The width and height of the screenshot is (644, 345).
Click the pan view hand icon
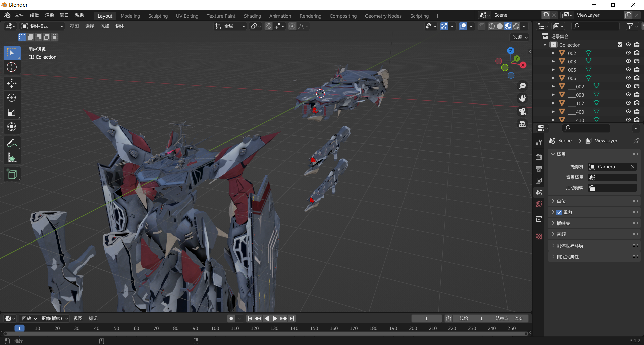coord(522,98)
